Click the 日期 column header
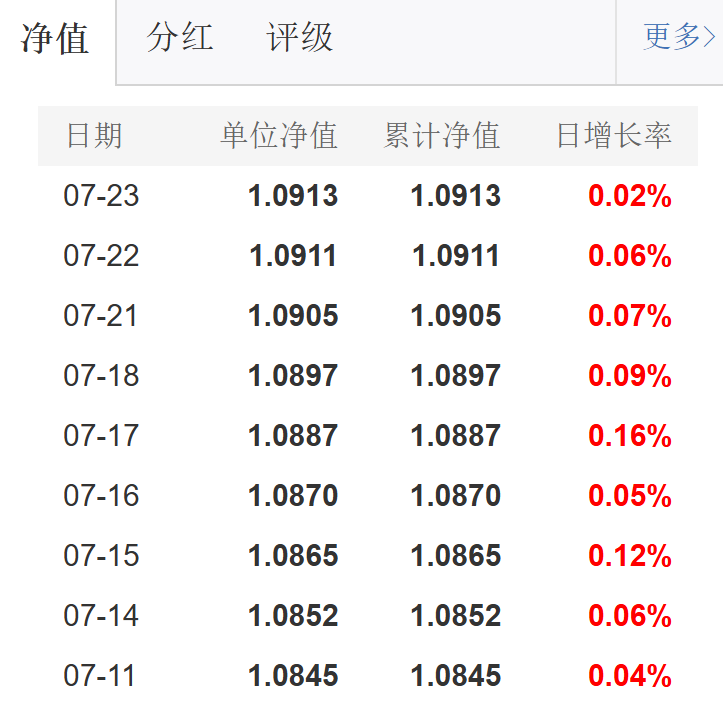 click(95, 136)
